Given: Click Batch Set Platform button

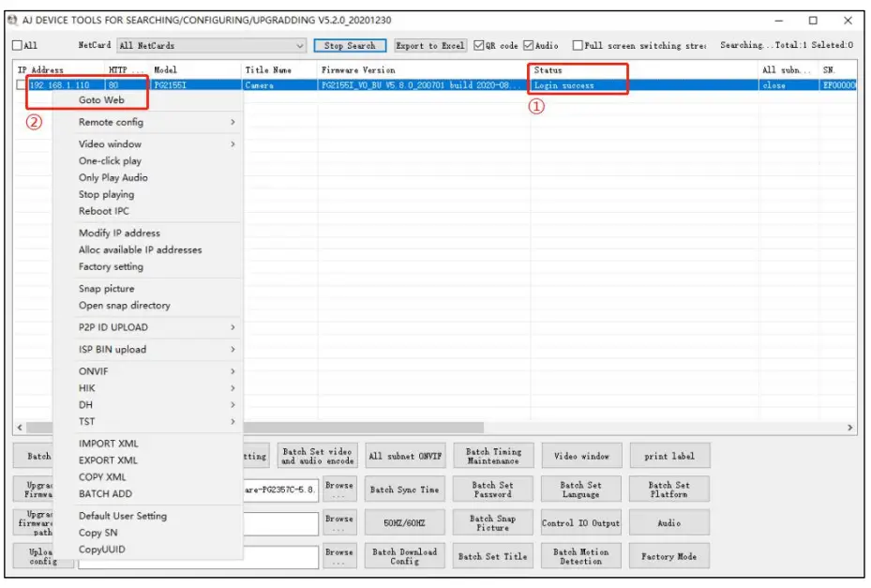Looking at the screenshot, I should [x=669, y=490].
